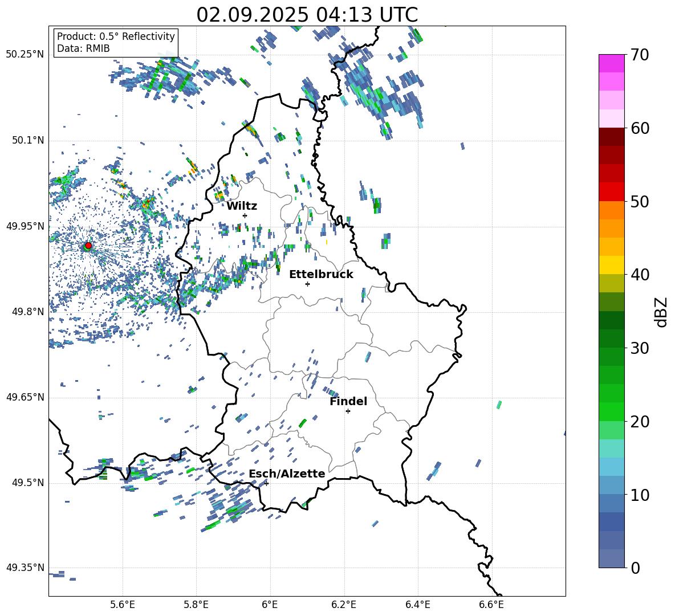Screen dimensions: 675x616
Task: Click the 49.35°N latitude label
Action: click(25, 568)
